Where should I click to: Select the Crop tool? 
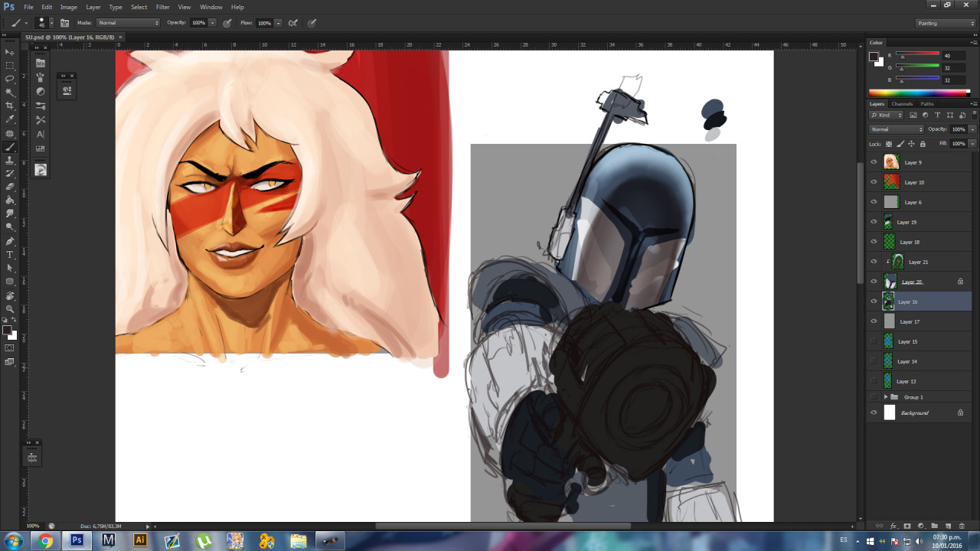(x=10, y=106)
